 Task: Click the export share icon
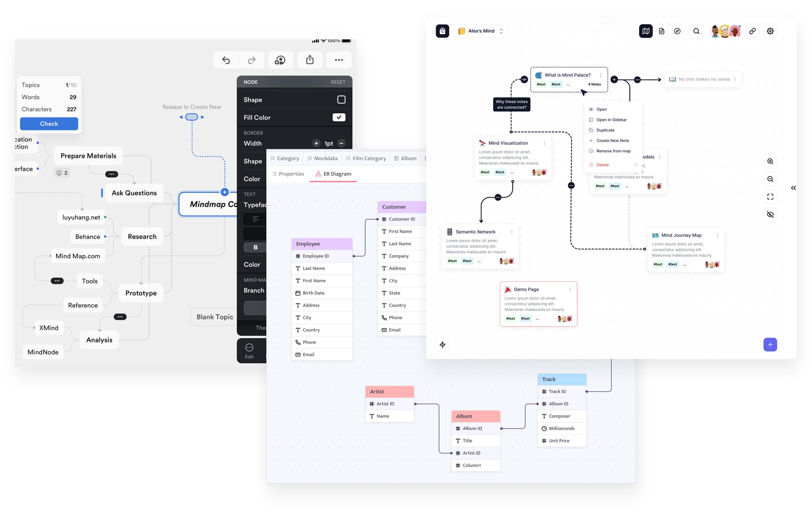click(x=310, y=60)
